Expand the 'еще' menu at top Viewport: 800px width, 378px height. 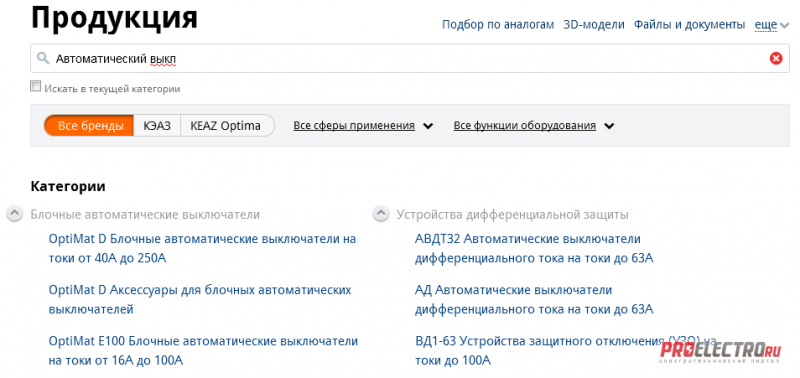[772, 24]
